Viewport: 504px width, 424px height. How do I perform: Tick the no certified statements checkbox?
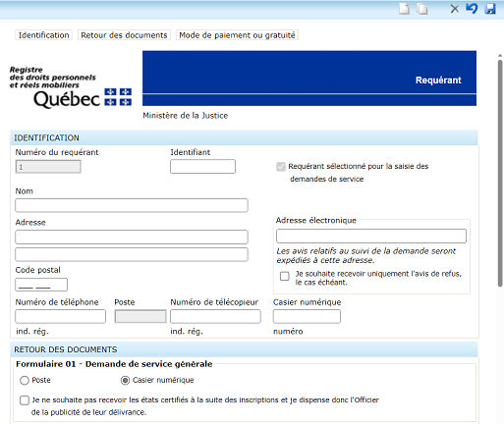(25, 400)
